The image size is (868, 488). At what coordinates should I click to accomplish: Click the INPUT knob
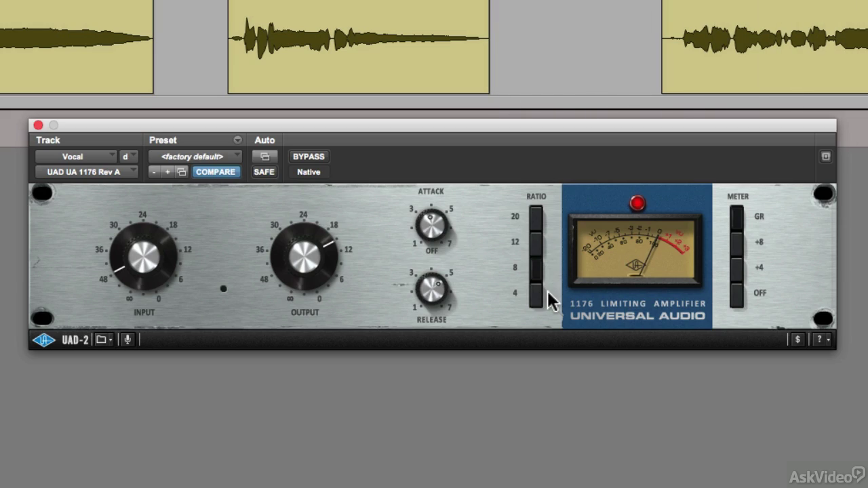[144, 258]
